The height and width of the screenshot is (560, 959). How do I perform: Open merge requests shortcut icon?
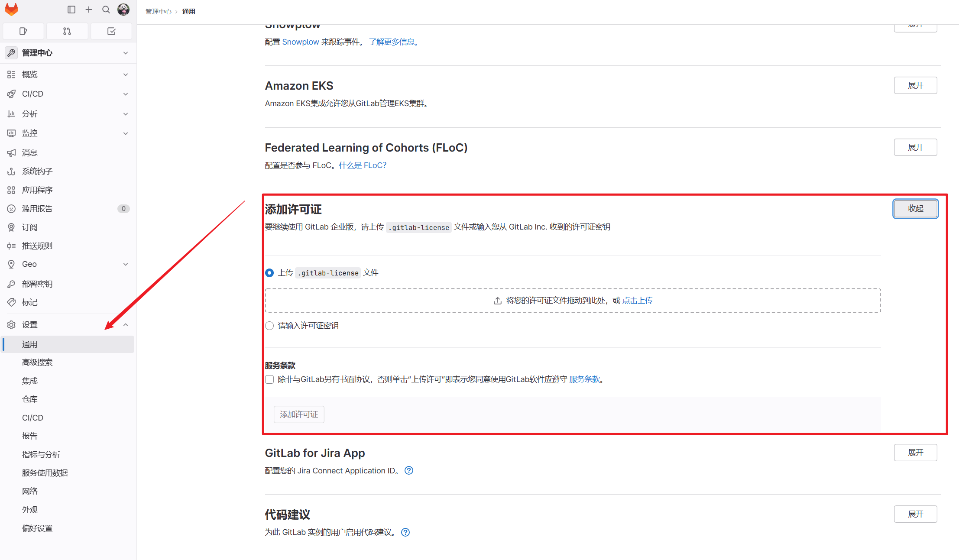click(67, 31)
